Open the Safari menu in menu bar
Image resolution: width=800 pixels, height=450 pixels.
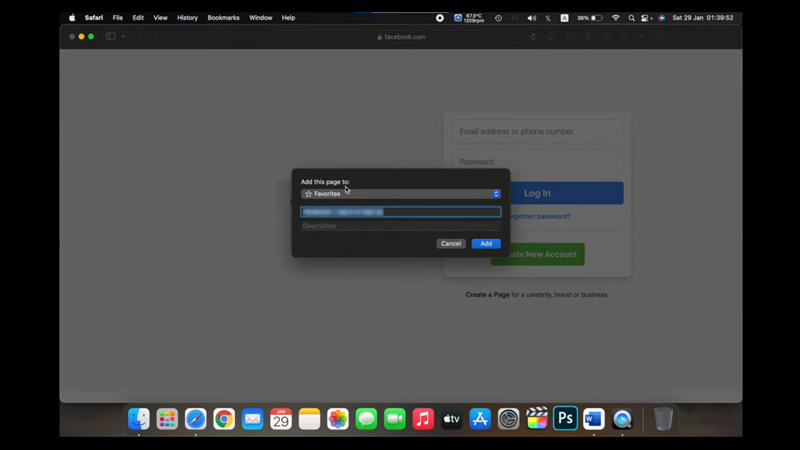[x=94, y=18]
